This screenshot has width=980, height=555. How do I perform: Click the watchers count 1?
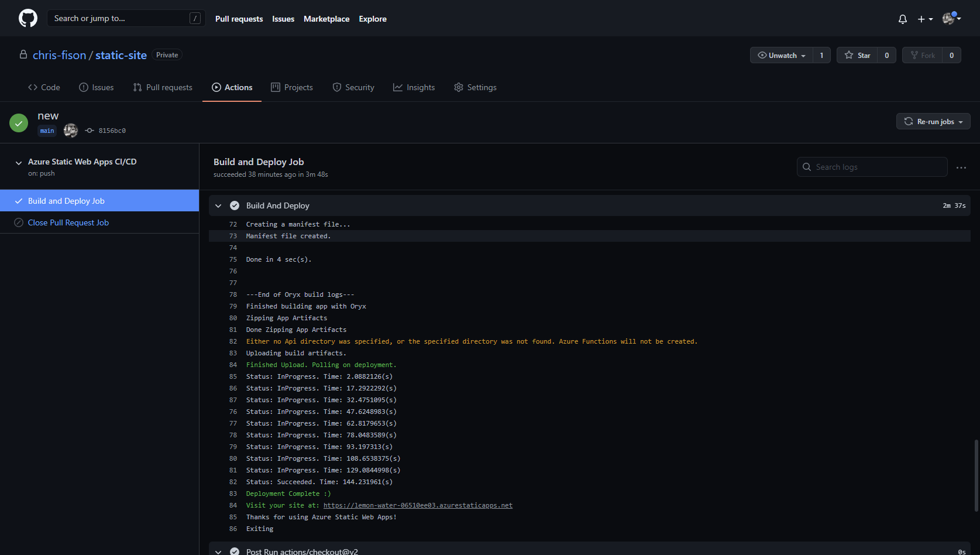point(821,55)
